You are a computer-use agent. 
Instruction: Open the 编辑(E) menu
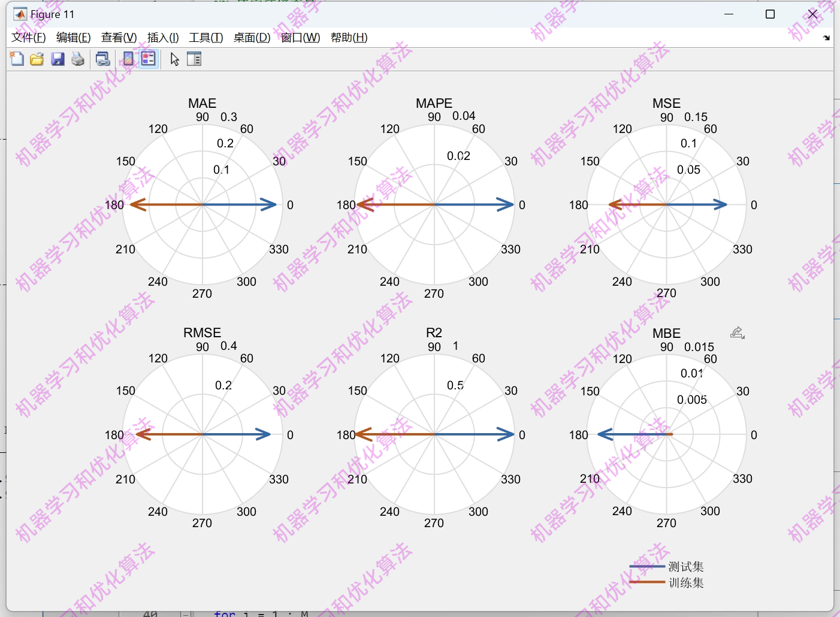[74, 37]
